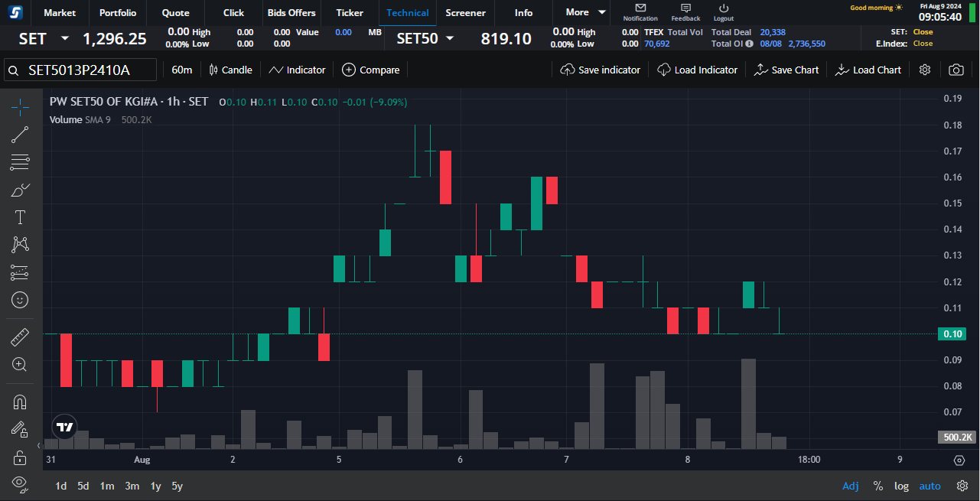Screen dimensions: 980x501
Task: Switch to the Technical tab
Action: pyautogui.click(x=408, y=12)
